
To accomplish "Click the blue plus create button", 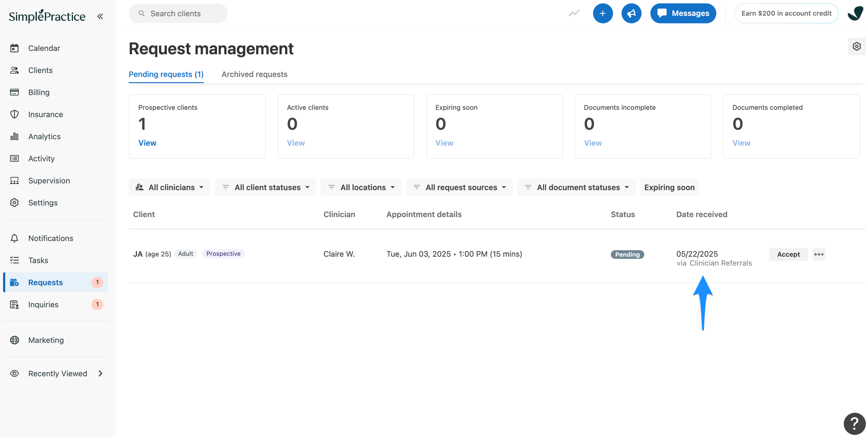I will pyautogui.click(x=603, y=13).
